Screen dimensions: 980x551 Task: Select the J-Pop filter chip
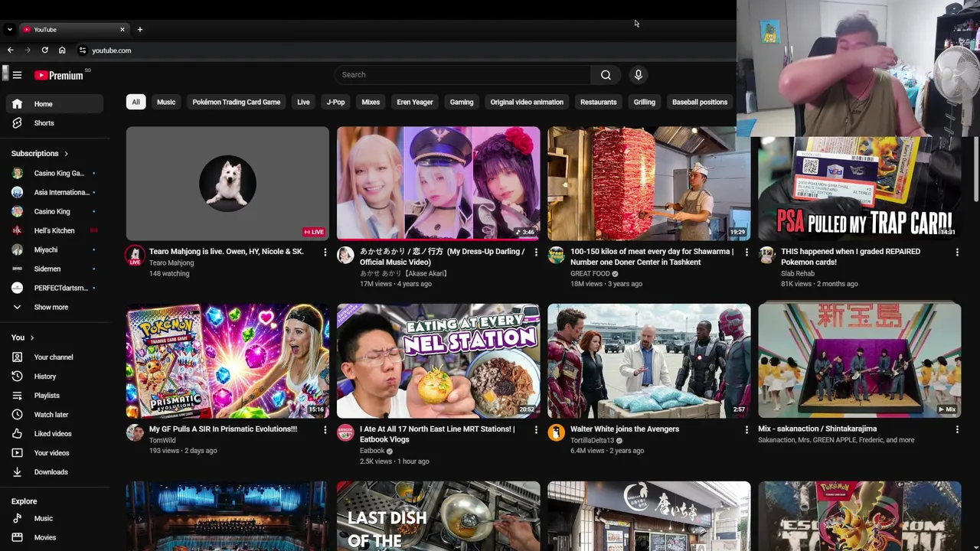(335, 102)
